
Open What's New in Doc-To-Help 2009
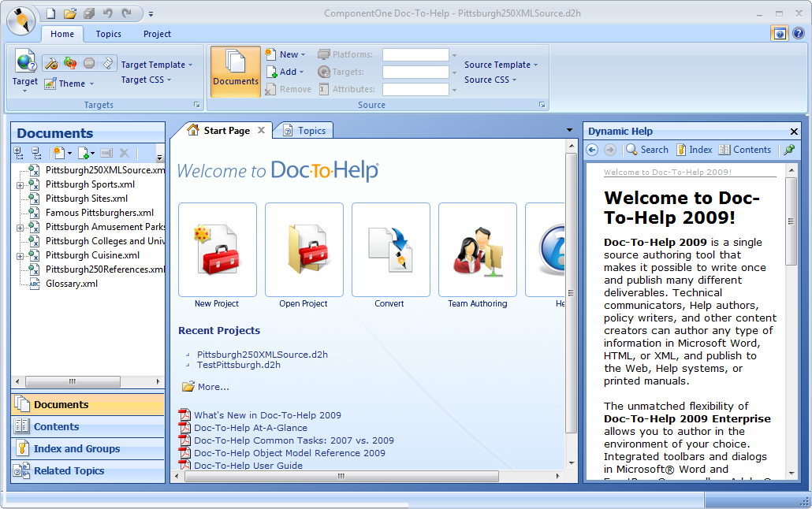[x=267, y=415]
